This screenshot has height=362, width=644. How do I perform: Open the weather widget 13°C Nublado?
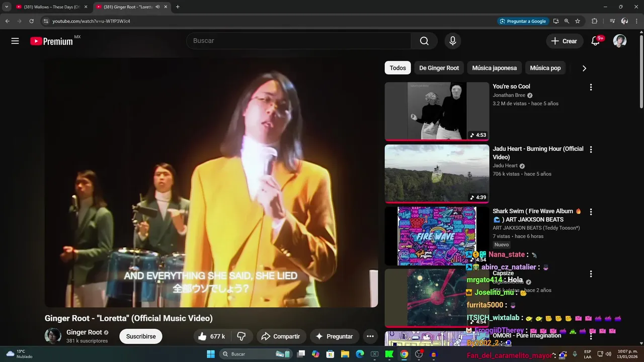pos(19,354)
